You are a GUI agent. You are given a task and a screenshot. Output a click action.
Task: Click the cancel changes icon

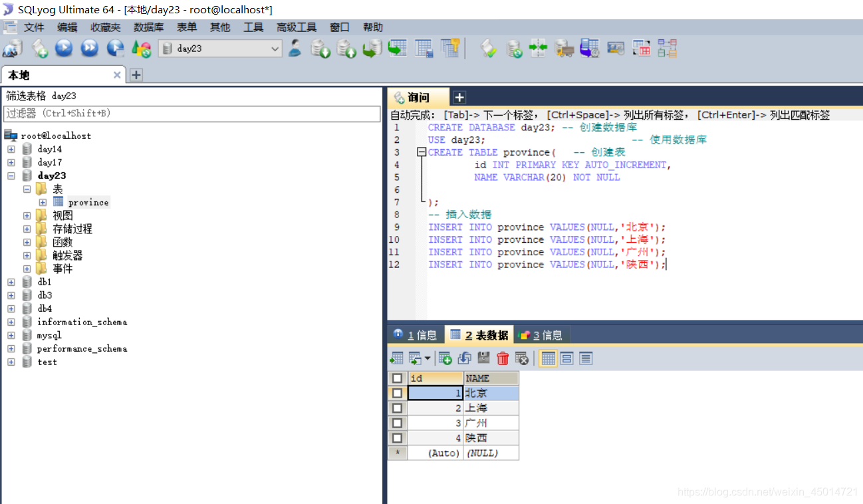point(522,358)
